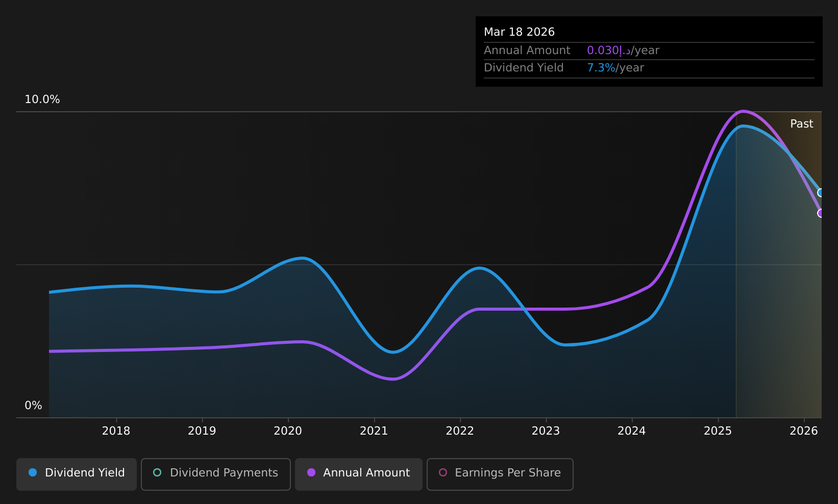This screenshot has width=838, height=504.
Task: Click the 2018 x-axis label
Action: pos(116,431)
